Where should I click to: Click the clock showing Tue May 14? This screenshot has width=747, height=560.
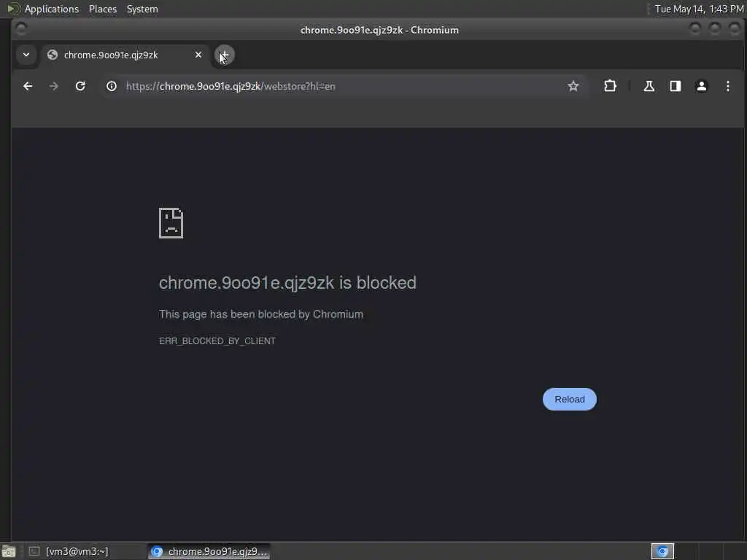(699, 9)
